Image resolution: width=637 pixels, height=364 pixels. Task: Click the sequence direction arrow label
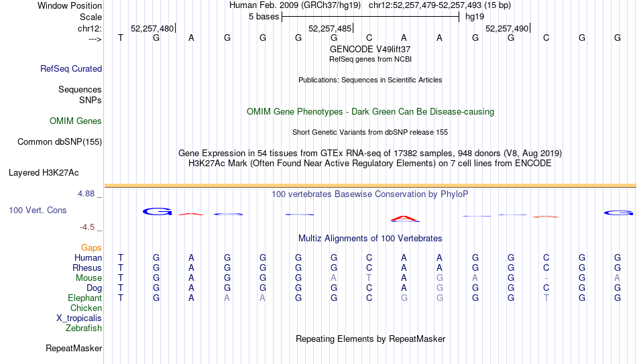(x=95, y=40)
